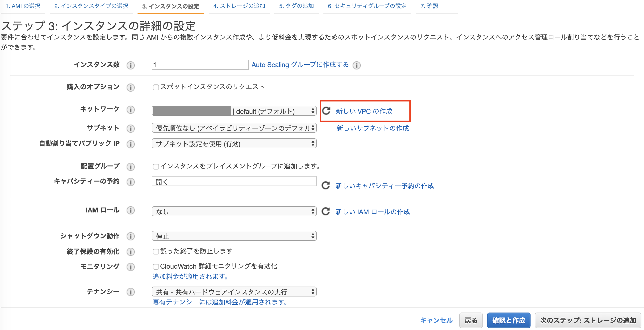Show the モニタリング help tooltip
This screenshot has width=644, height=330.
130,267
